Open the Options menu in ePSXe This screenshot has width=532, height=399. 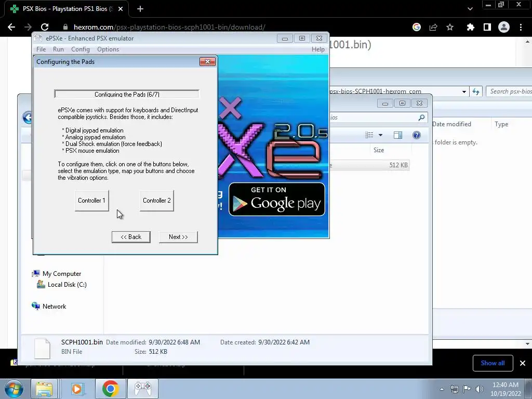[x=108, y=49]
